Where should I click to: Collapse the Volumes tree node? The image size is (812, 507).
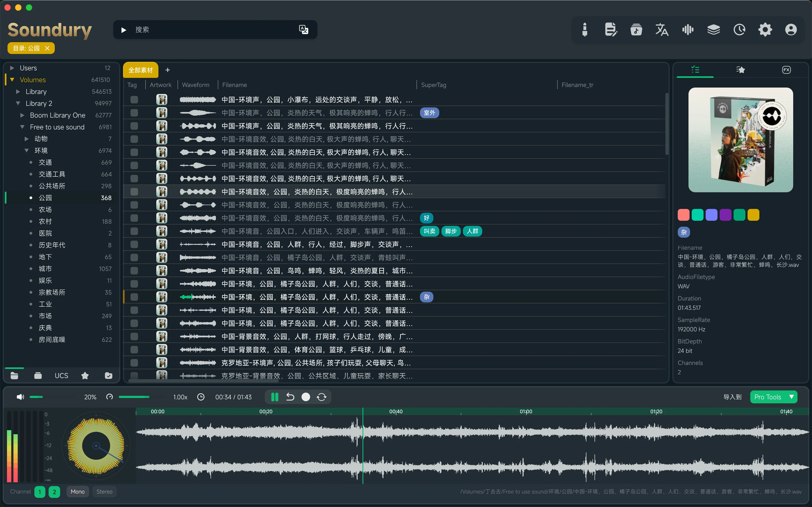[x=12, y=79]
